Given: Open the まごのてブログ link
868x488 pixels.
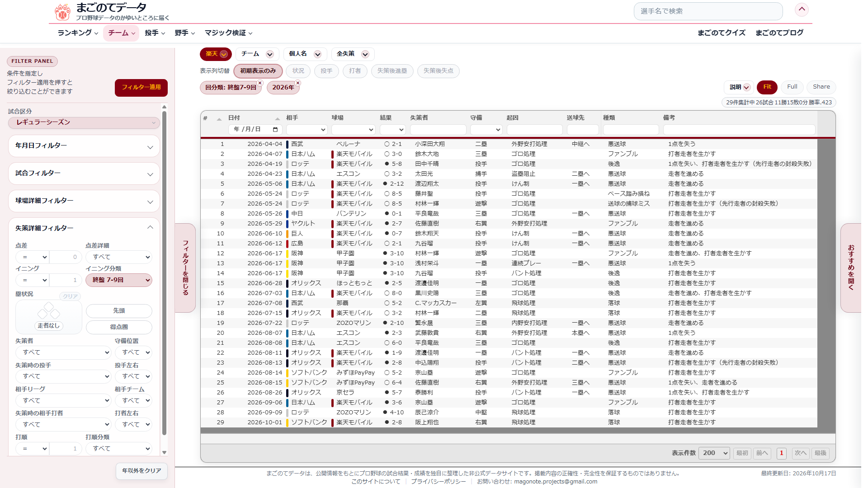Looking at the screenshot, I should [779, 33].
